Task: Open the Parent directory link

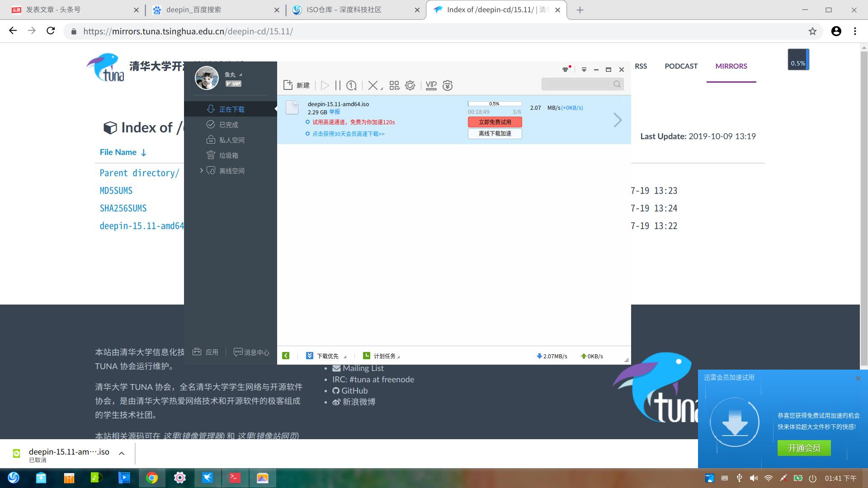Action: [139, 173]
